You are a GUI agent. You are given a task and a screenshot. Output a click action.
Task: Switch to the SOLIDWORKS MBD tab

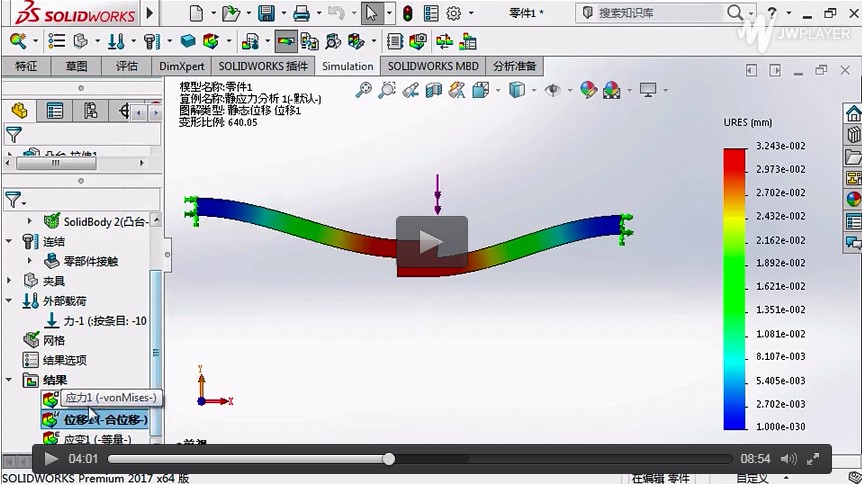coord(432,66)
